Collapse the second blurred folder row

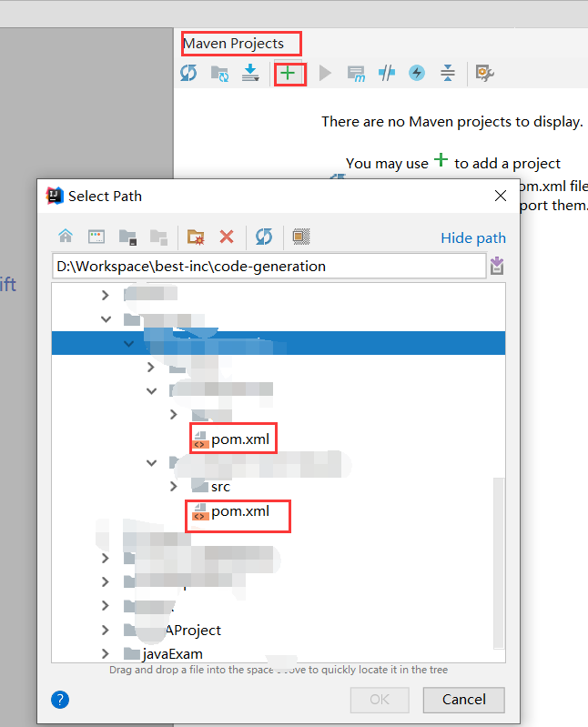[x=106, y=319]
